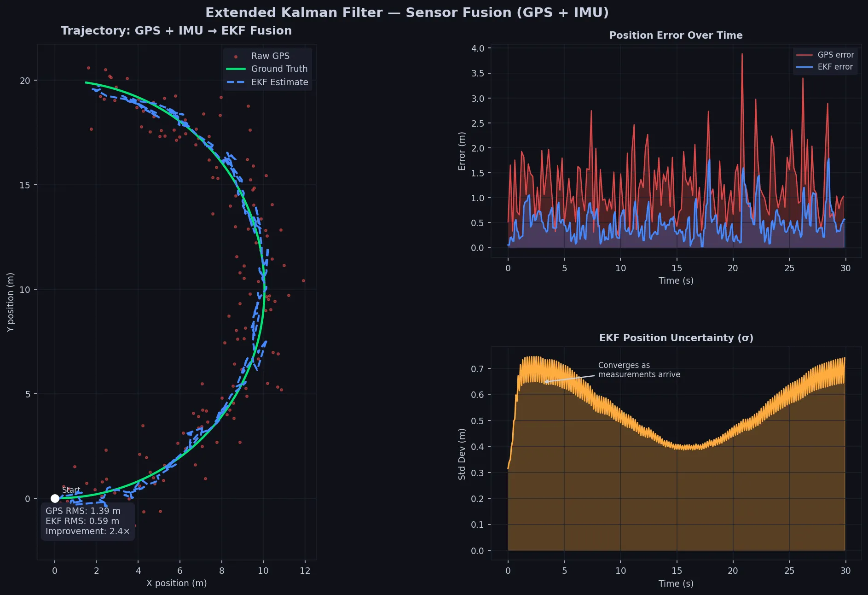Viewport: 868px width, 595px height.
Task: Click the Improvement 2.4x text
Action: pos(87,531)
